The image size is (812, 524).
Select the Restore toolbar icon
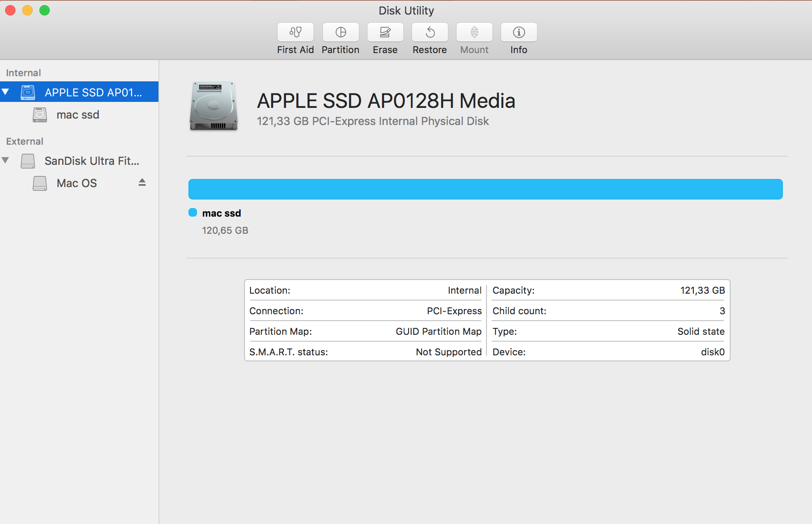coord(430,32)
